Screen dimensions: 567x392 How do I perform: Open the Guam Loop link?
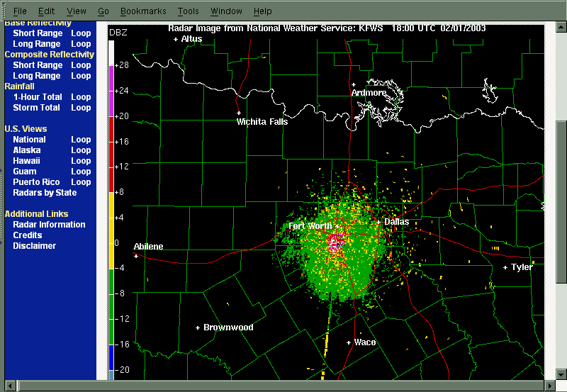pos(81,172)
